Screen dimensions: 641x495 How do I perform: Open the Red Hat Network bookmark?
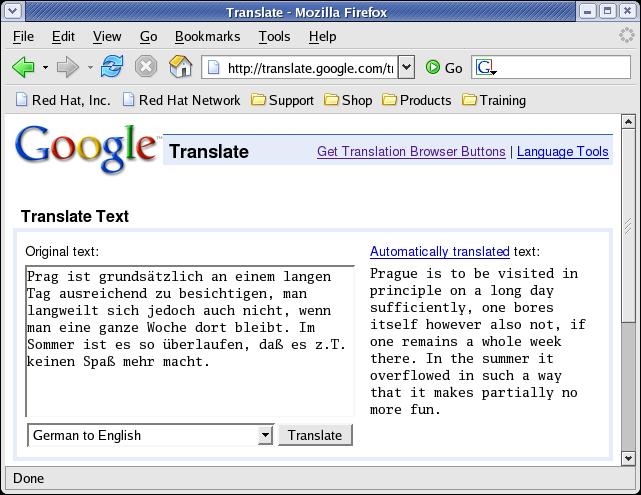[182, 100]
